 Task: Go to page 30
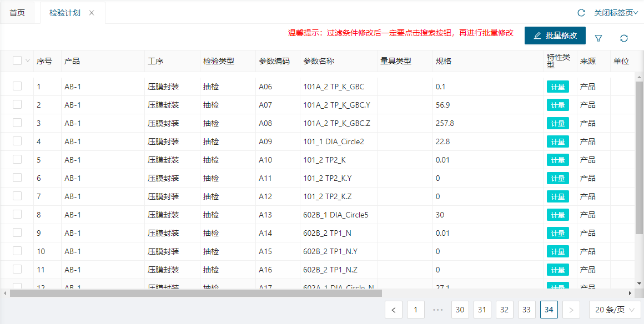tap(460, 310)
